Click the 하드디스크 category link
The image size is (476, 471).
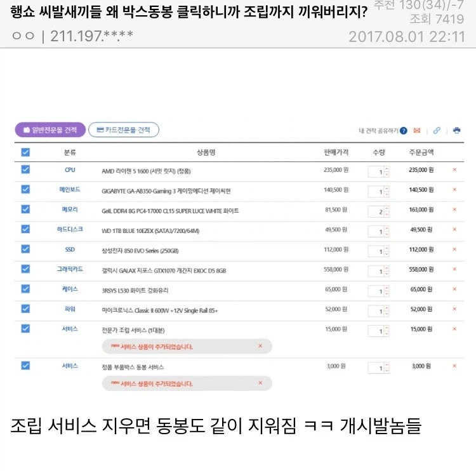pos(70,230)
